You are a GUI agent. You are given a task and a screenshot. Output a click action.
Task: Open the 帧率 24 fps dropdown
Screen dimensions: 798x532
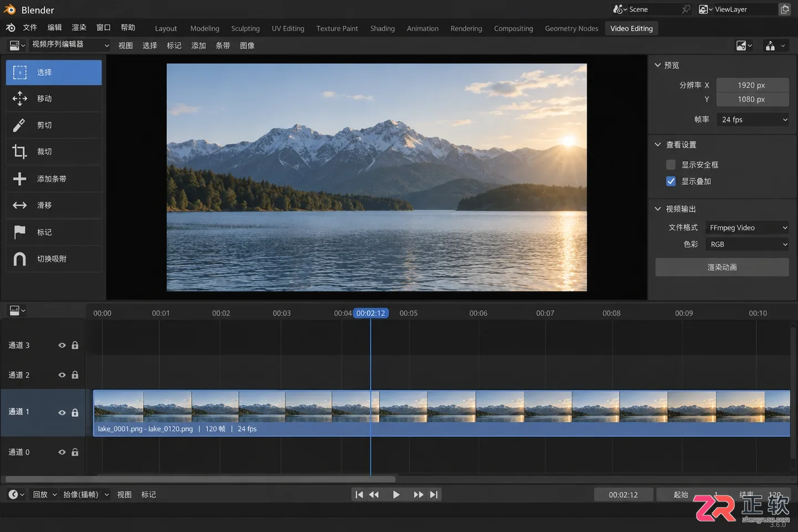(x=753, y=120)
